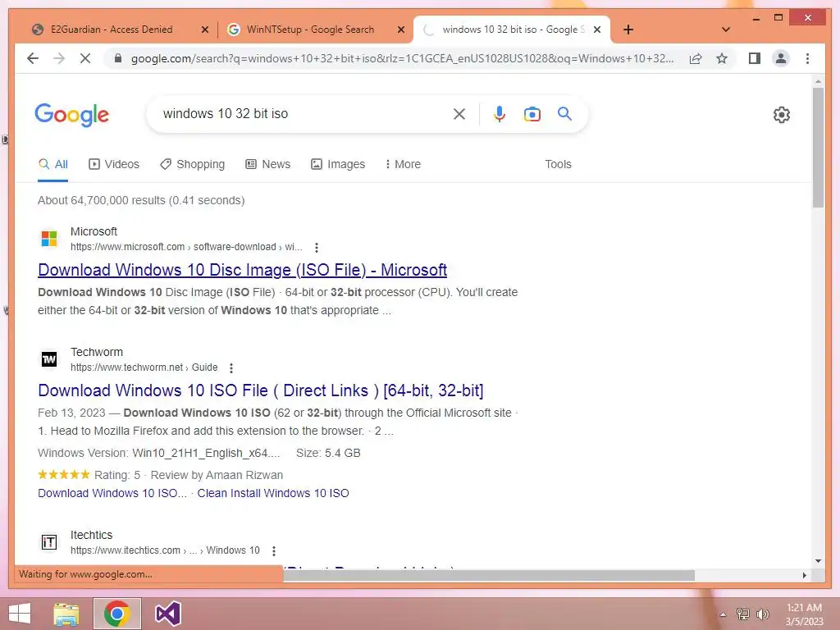Screen dimensions: 840x630
Task: Click the itechtics.com Windows 10 URL
Action: (x=165, y=550)
